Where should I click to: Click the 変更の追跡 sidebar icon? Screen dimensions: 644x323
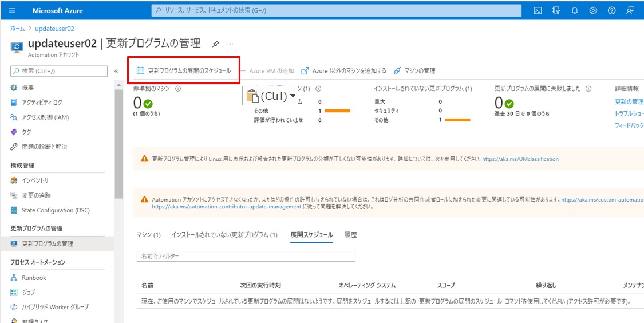14,195
